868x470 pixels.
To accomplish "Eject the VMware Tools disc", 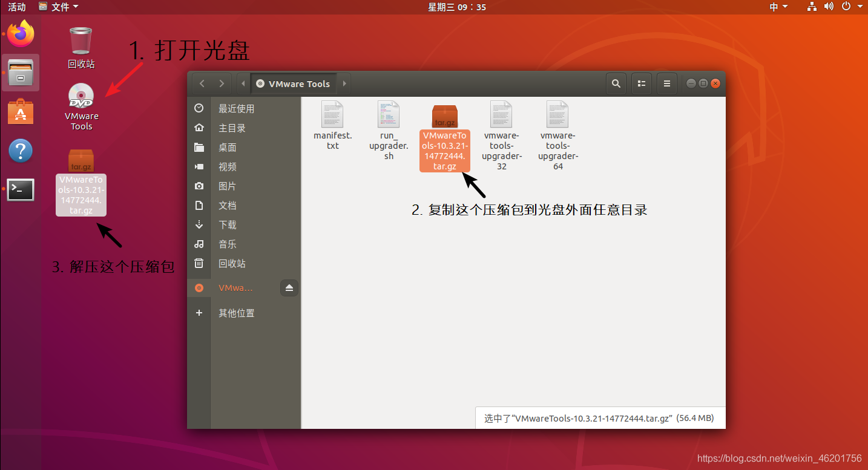I will pyautogui.click(x=289, y=288).
